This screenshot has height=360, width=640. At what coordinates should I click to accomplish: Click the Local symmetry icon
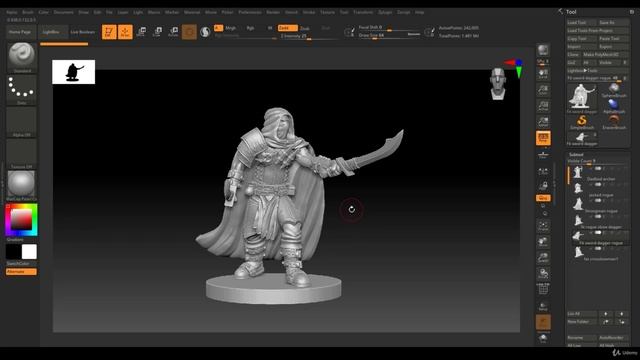[543, 172]
